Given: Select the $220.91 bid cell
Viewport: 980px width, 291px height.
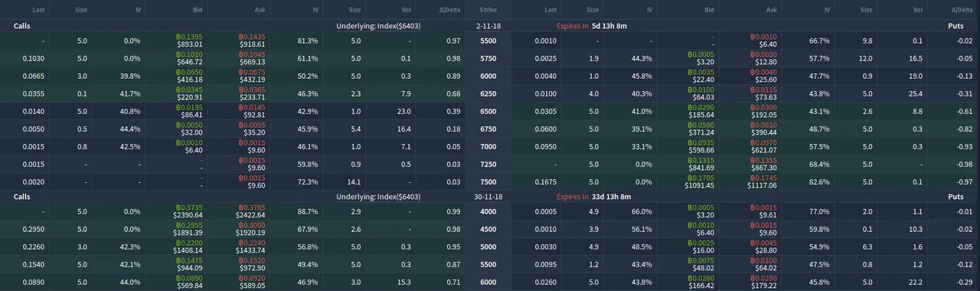Looking at the screenshot, I should point(190,93).
